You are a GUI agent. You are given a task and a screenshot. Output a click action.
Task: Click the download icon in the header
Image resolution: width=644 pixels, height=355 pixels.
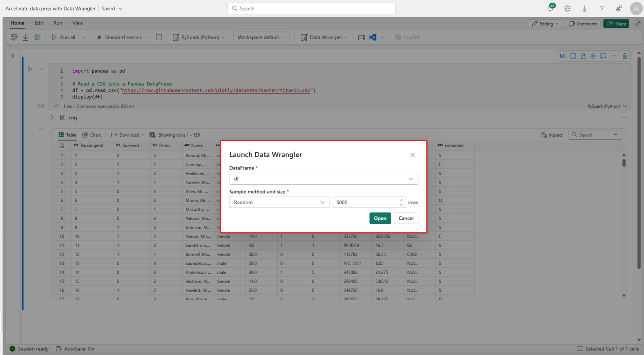click(585, 9)
